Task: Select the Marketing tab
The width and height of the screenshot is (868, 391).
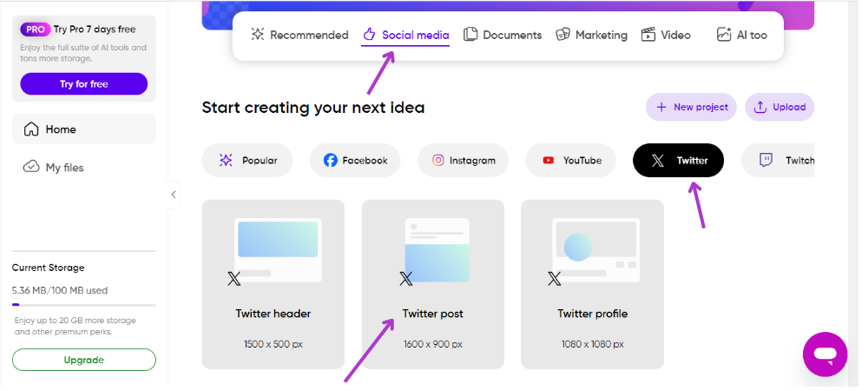Action: point(591,35)
